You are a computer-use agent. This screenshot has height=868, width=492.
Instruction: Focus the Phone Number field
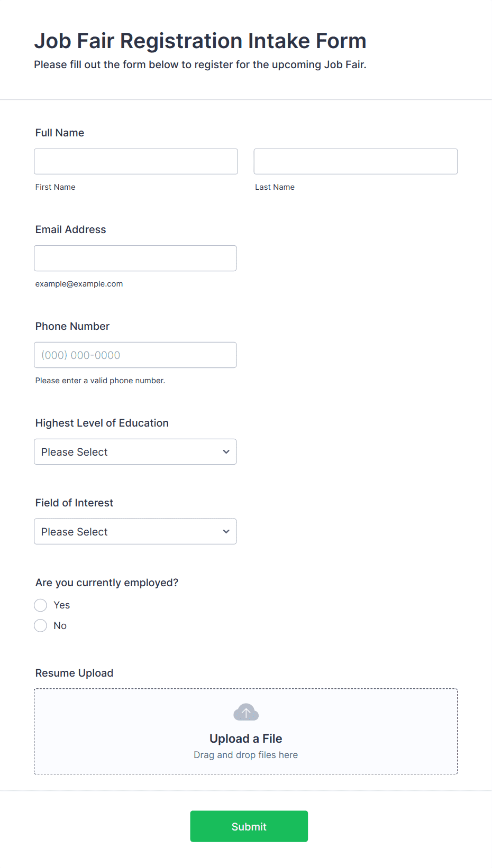(135, 355)
